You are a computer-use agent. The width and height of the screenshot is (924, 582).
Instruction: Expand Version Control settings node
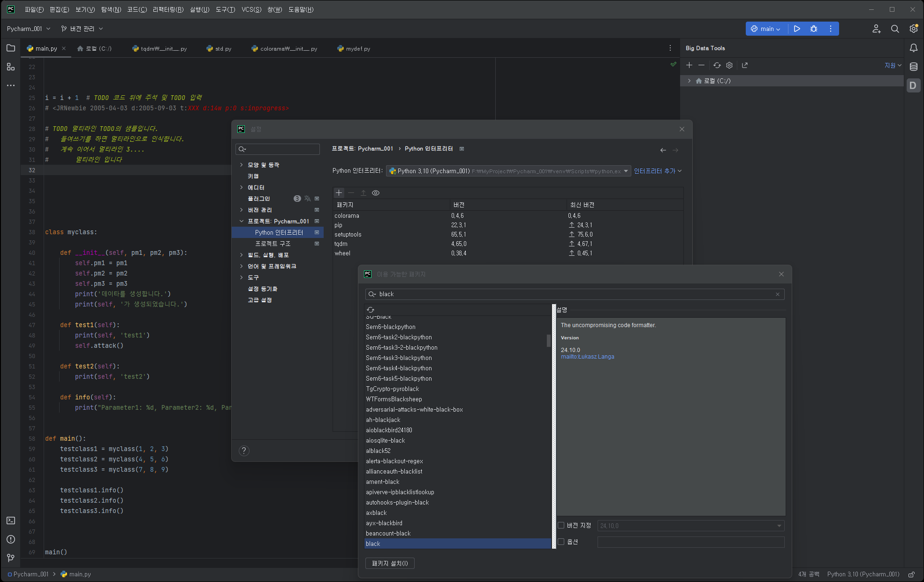pyautogui.click(x=242, y=210)
